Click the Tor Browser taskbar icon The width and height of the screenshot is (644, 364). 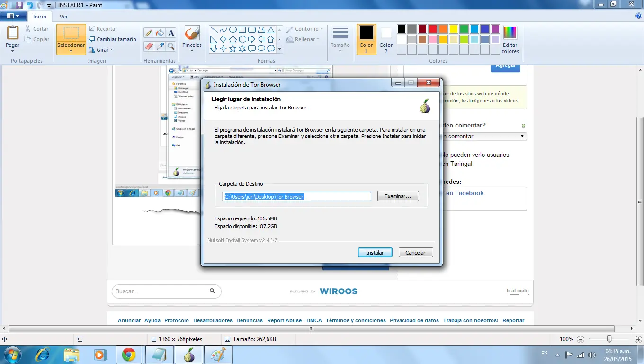tap(189, 355)
